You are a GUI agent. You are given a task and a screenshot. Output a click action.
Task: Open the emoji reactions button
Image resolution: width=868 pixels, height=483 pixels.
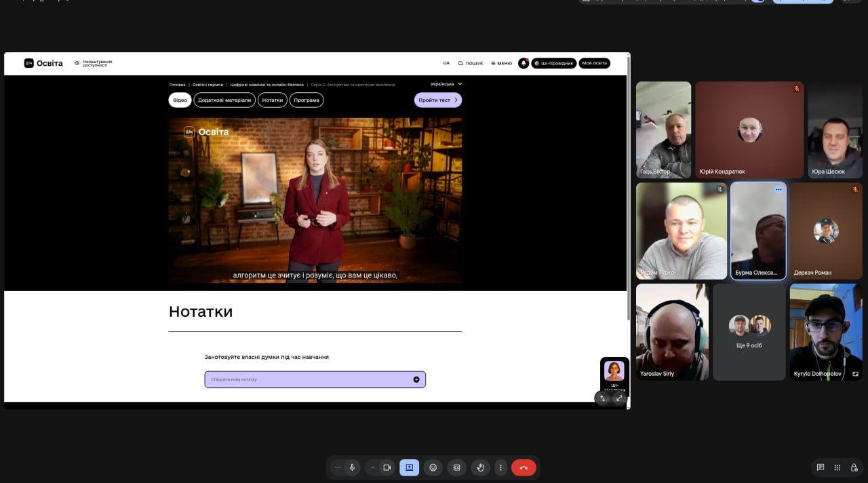pos(433,467)
